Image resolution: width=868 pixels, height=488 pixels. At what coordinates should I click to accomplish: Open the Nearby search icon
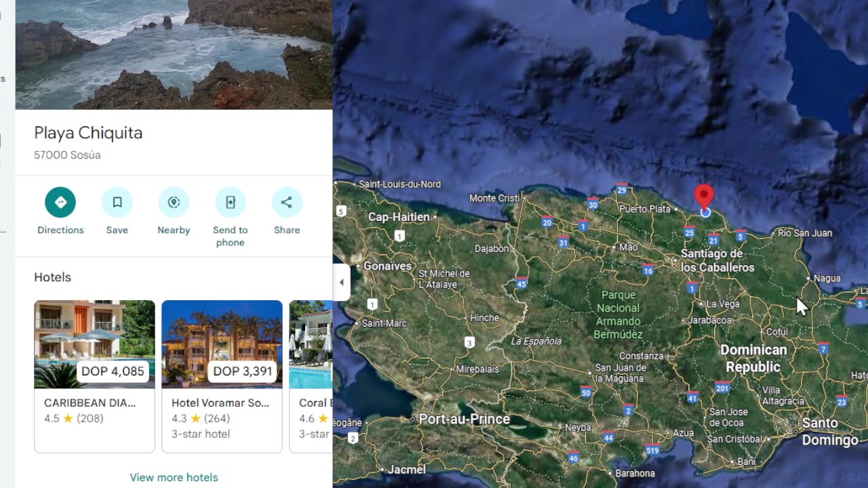point(174,202)
